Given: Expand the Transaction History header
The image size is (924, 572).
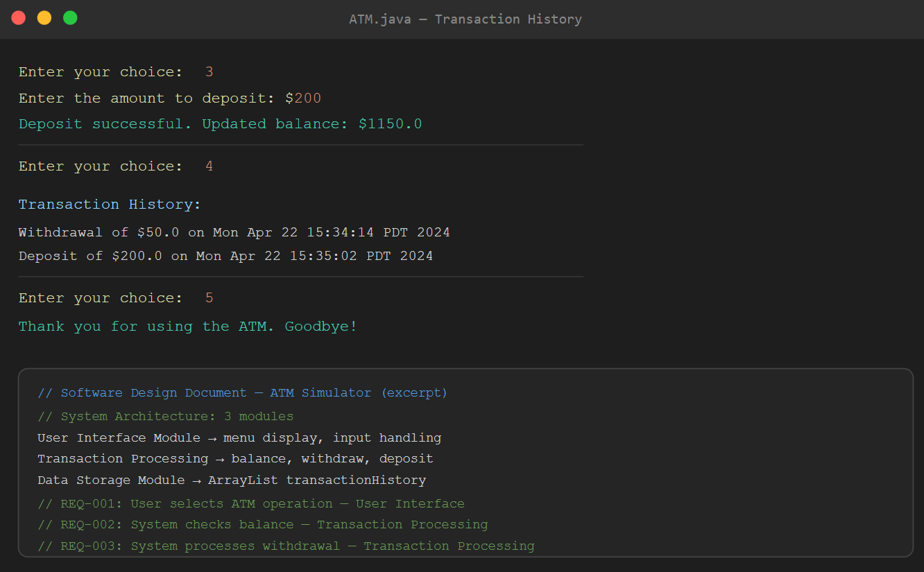Looking at the screenshot, I should coord(110,204).
